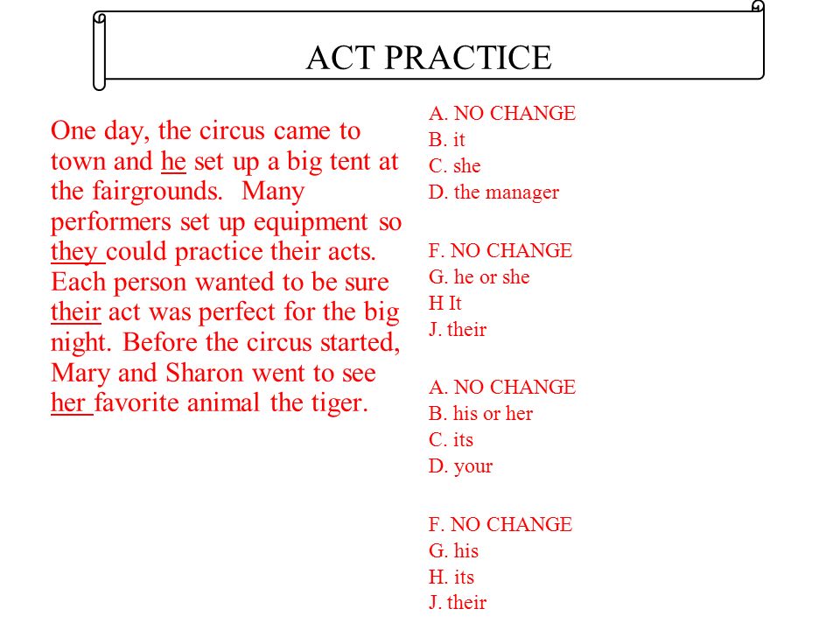This screenshot has width=840, height=630.
Task: Pick the first A. NO CHANGE option
Action: pos(502,114)
